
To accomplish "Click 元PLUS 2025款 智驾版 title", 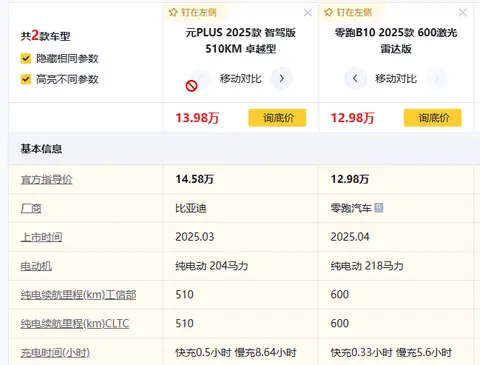I will [x=241, y=41].
